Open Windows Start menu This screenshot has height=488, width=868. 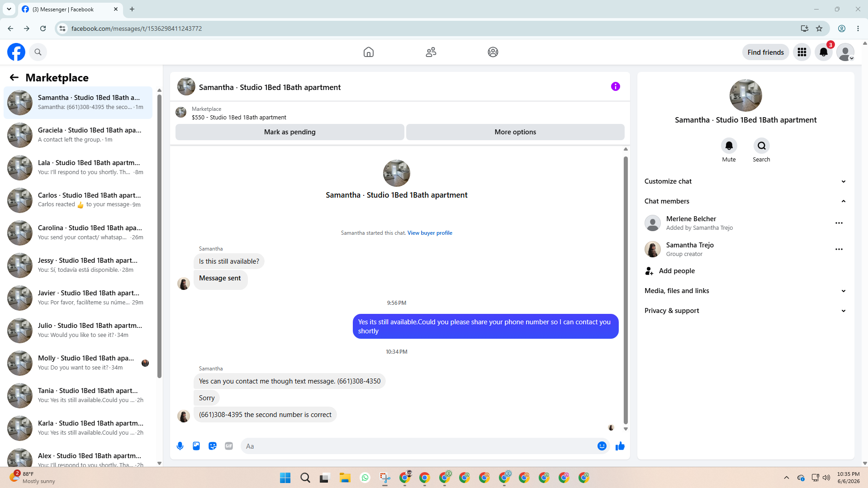click(x=285, y=478)
